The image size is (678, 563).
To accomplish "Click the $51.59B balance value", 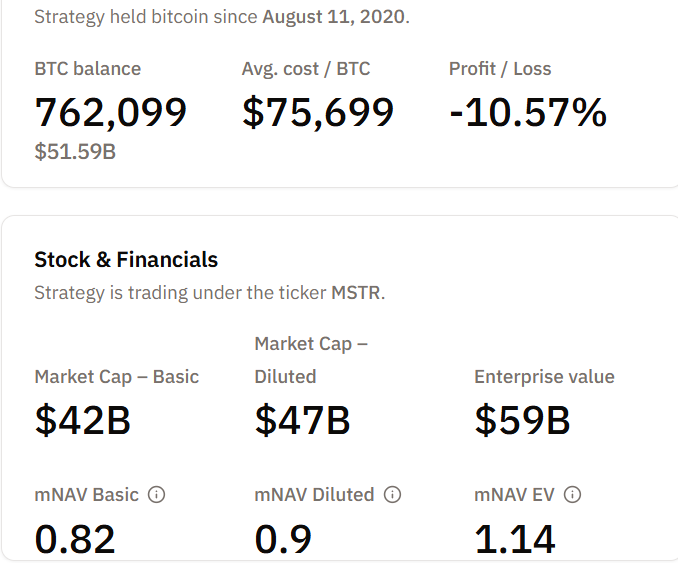I will pyautogui.click(x=75, y=152).
